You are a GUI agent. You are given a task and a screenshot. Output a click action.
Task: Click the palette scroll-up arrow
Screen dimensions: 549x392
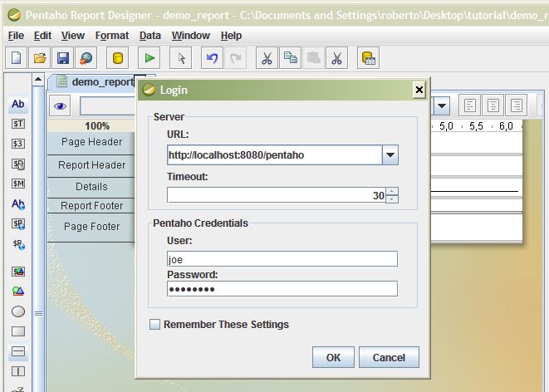click(x=38, y=80)
